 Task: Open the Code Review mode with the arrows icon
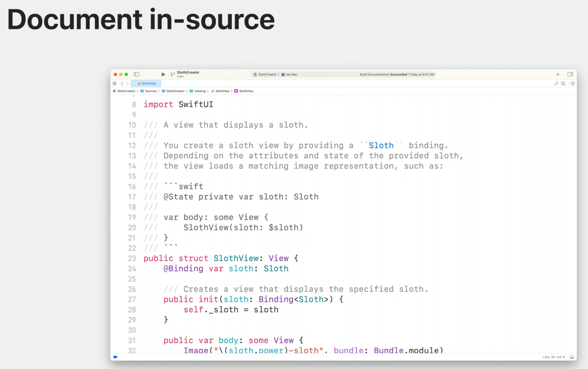coord(557,84)
